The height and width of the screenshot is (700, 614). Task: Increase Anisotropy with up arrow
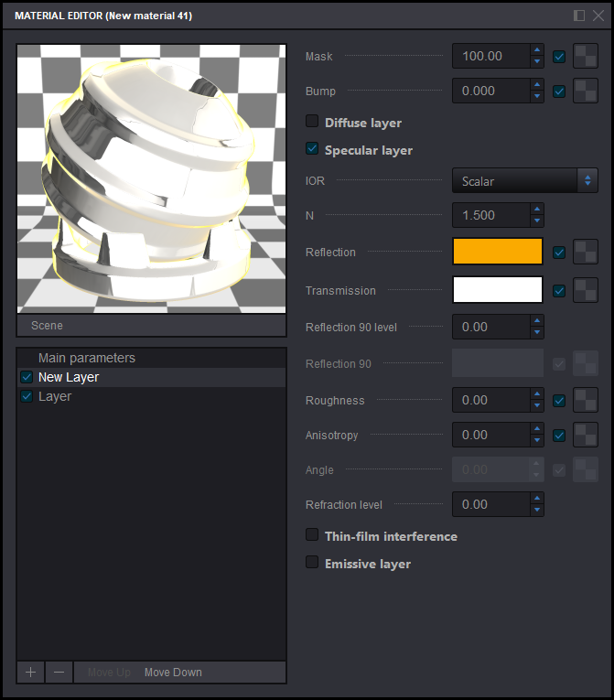point(537,428)
